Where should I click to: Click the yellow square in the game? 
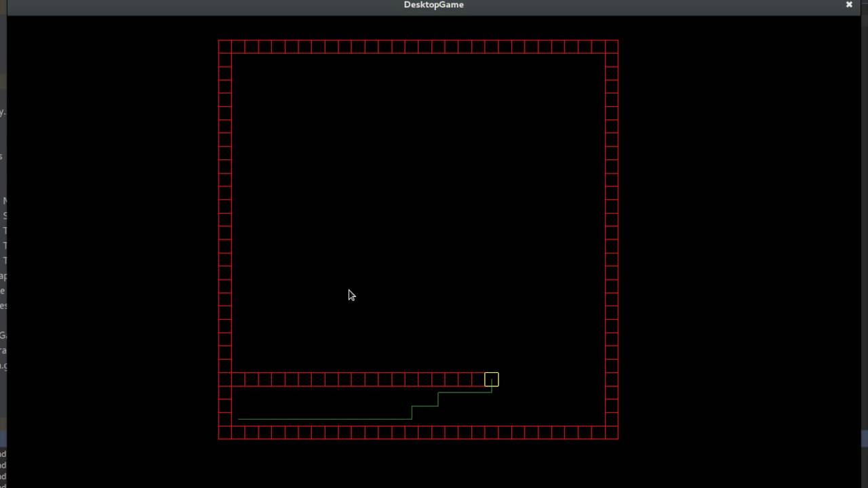pos(492,380)
